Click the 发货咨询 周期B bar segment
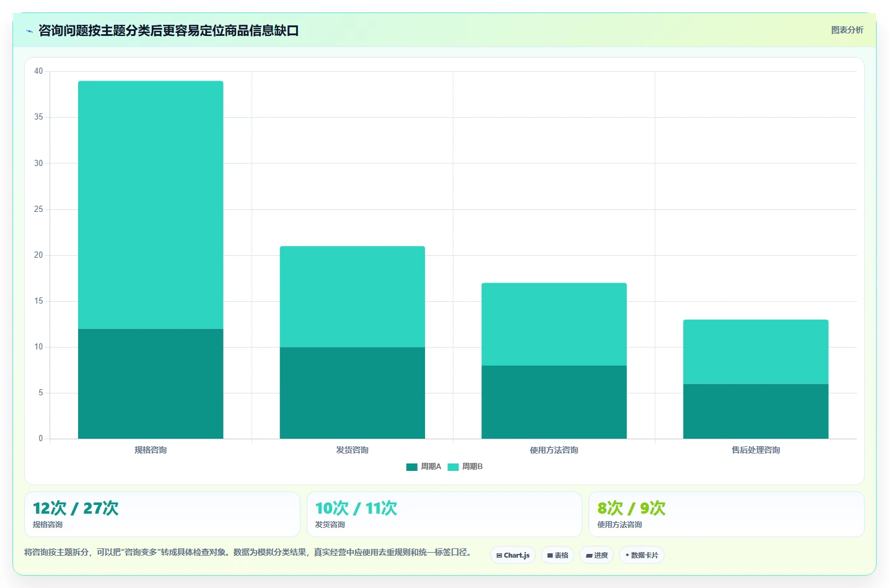 pos(353,297)
